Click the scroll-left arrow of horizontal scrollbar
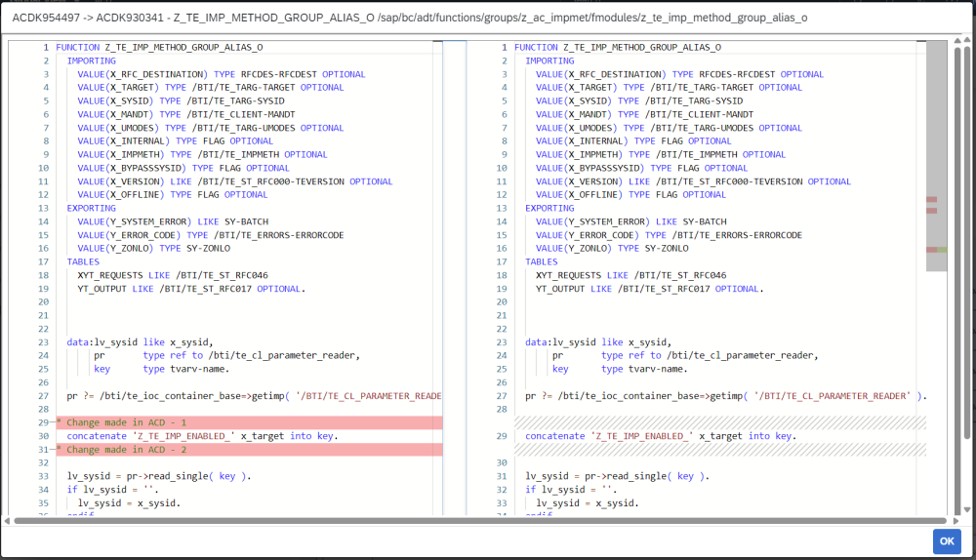The width and height of the screenshot is (976, 560). [x=7, y=521]
